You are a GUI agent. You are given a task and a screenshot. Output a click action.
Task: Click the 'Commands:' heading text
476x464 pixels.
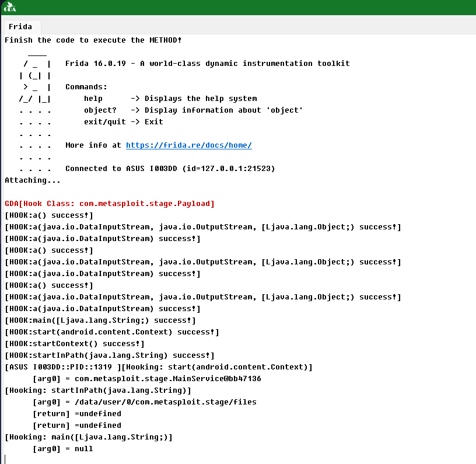pyautogui.click(x=86, y=87)
